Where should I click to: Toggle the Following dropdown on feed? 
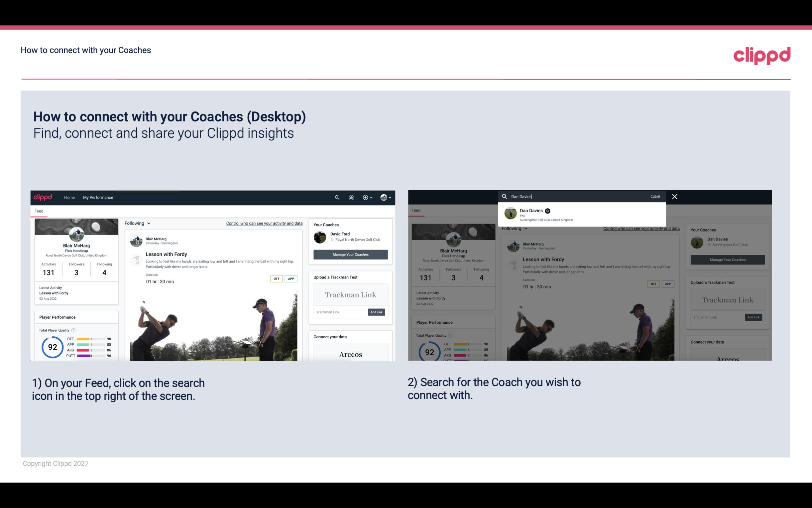[139, 223]
